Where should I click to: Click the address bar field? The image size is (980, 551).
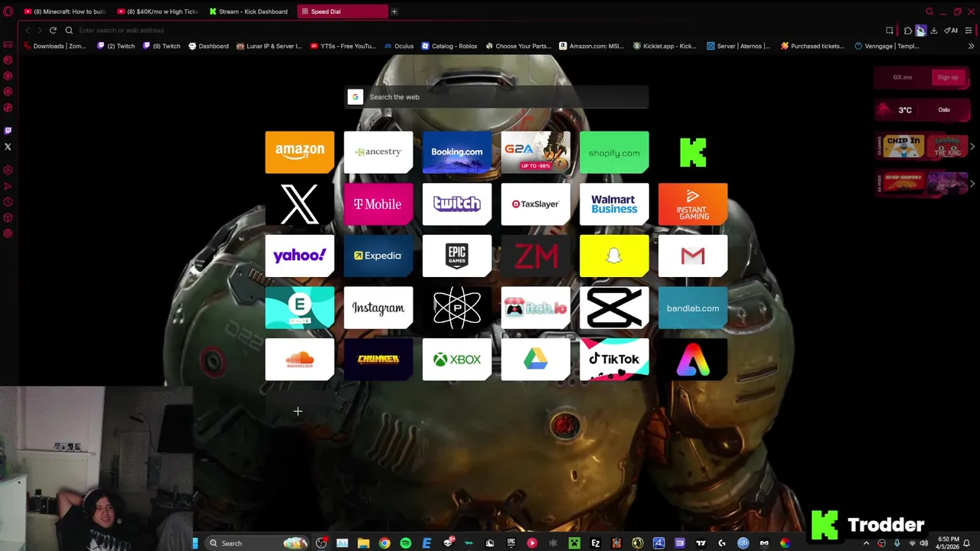pos(475,31)
